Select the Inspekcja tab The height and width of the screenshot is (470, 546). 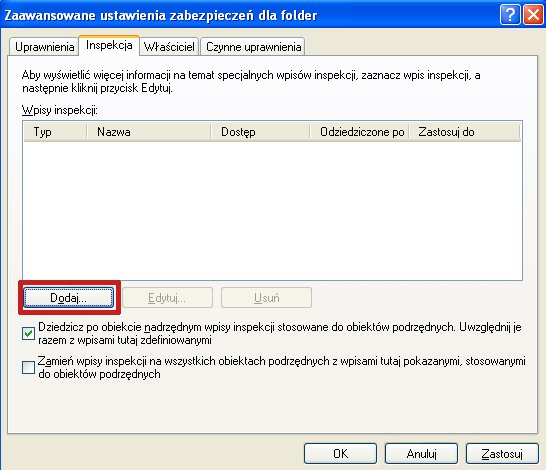click(x=109, y=45)
